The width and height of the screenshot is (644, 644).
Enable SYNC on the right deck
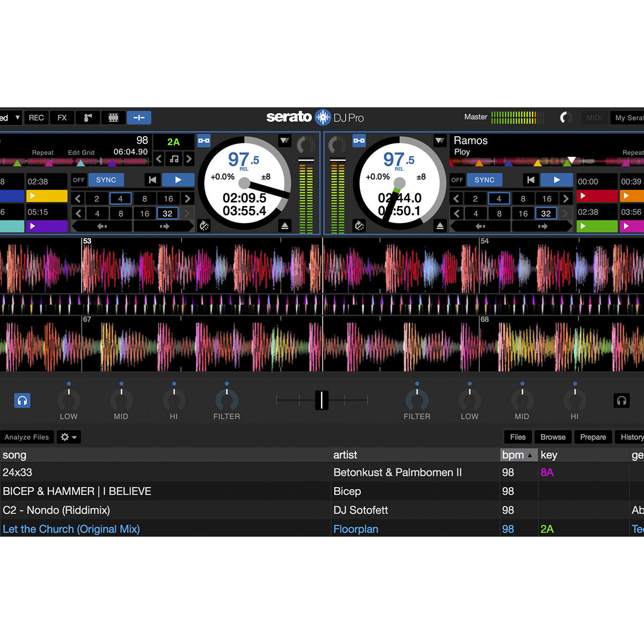point(484,180)
